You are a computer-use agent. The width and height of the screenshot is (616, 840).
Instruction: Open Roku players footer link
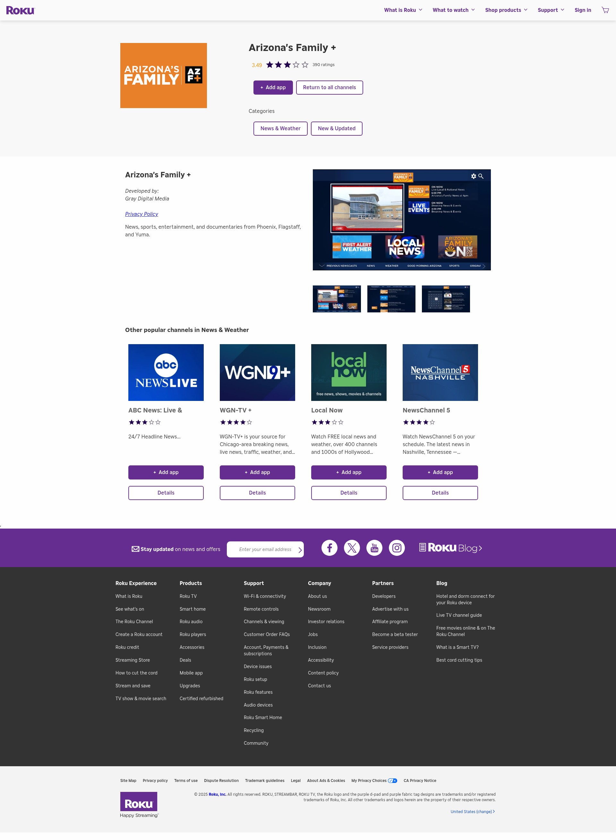[193, 634]
